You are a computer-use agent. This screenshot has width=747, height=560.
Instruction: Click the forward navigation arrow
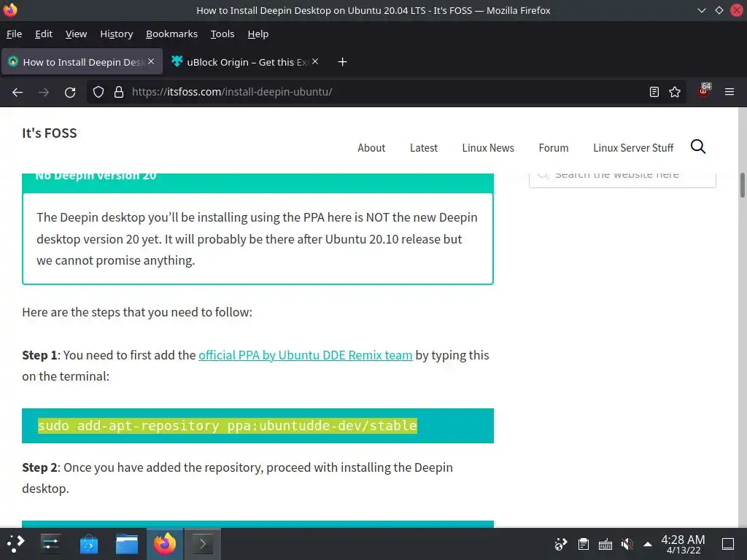(44, 92)
